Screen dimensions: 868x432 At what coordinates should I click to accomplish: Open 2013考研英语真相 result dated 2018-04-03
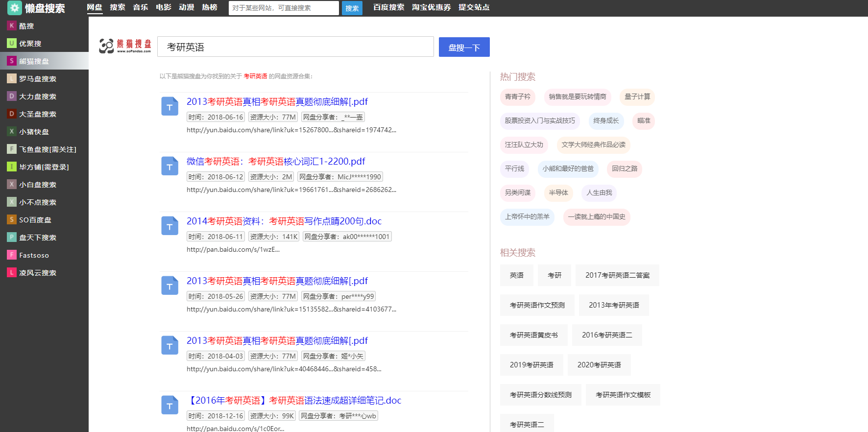click(x=277, y=340)
